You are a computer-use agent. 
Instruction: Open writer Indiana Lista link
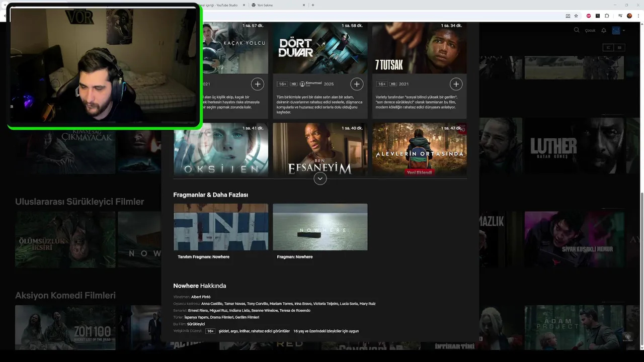click(x=240, y=311)
